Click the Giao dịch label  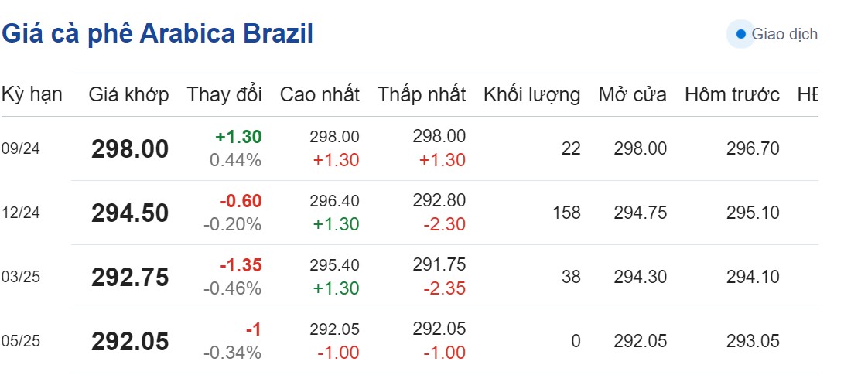(x=784, y=34)
